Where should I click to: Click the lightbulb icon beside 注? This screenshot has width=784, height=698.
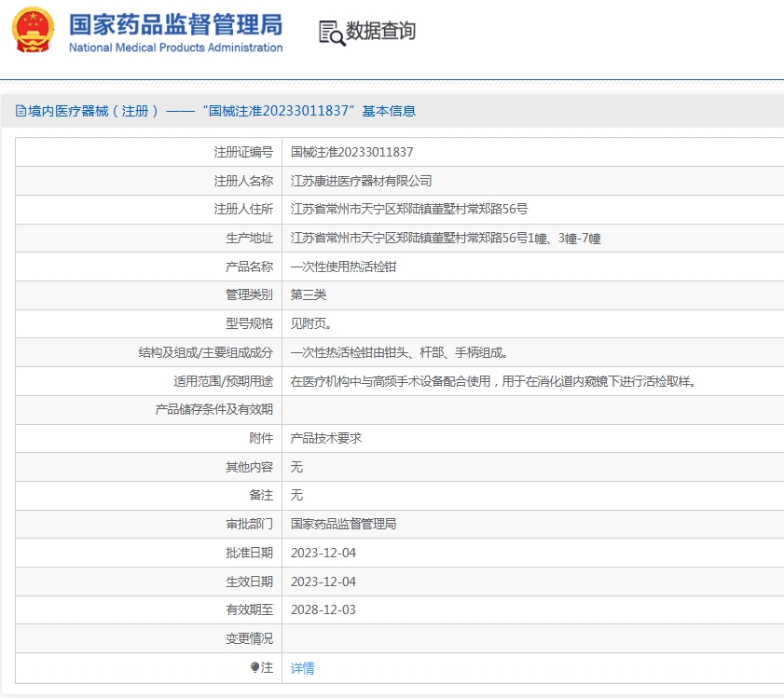pos(254,667)
